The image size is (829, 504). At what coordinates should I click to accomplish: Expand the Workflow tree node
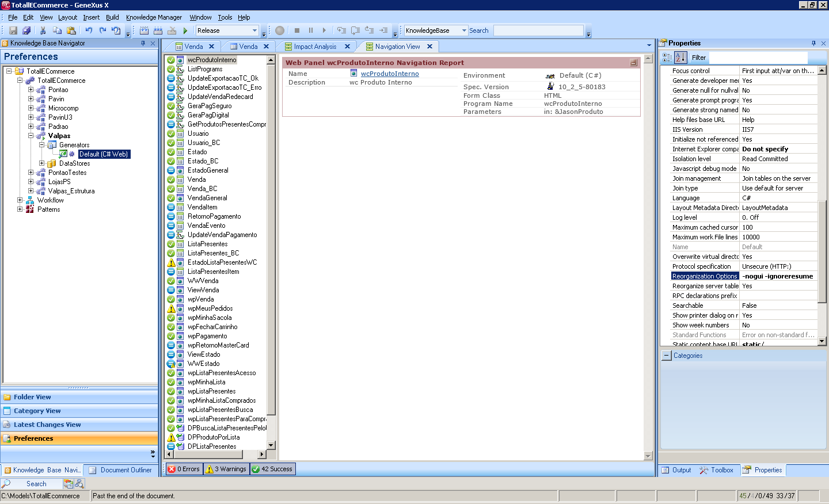pyautogui.click(x=20, y=200)
